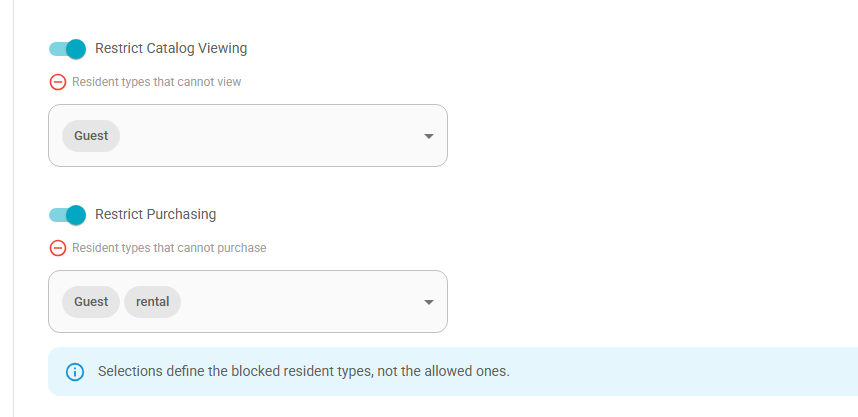Image resolution: width=858 pixels, height=417 pixels.
Task: Turn off the Restrict Purchasing switch
Action: [67, 215]
